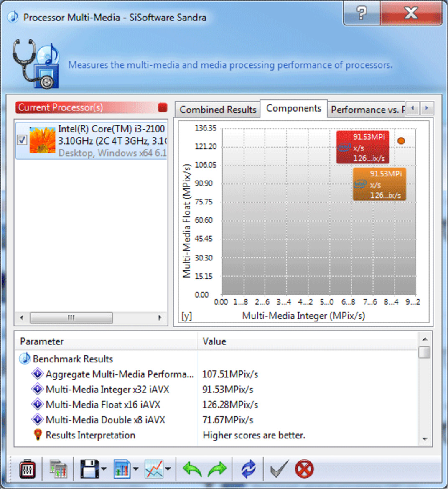Click the title bar music note icon
This screenshot has height=489, width=448.
point(13,17)
